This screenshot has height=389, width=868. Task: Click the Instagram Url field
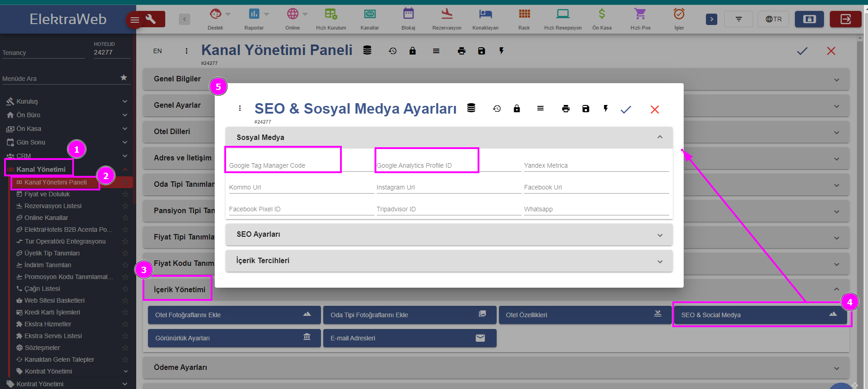449,186
